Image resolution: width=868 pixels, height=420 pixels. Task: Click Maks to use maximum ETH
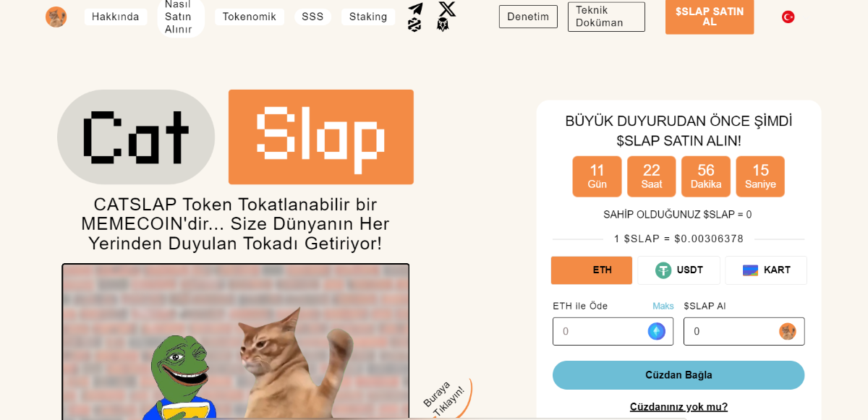click(663, 306)
